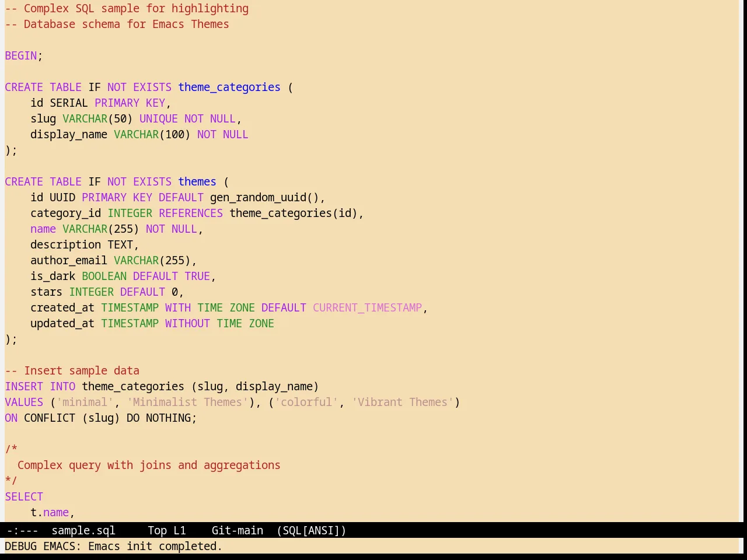Screen dimensions: 747x560
Task: Click the theme_categories table name in CREATE
Action: (229, 87)
